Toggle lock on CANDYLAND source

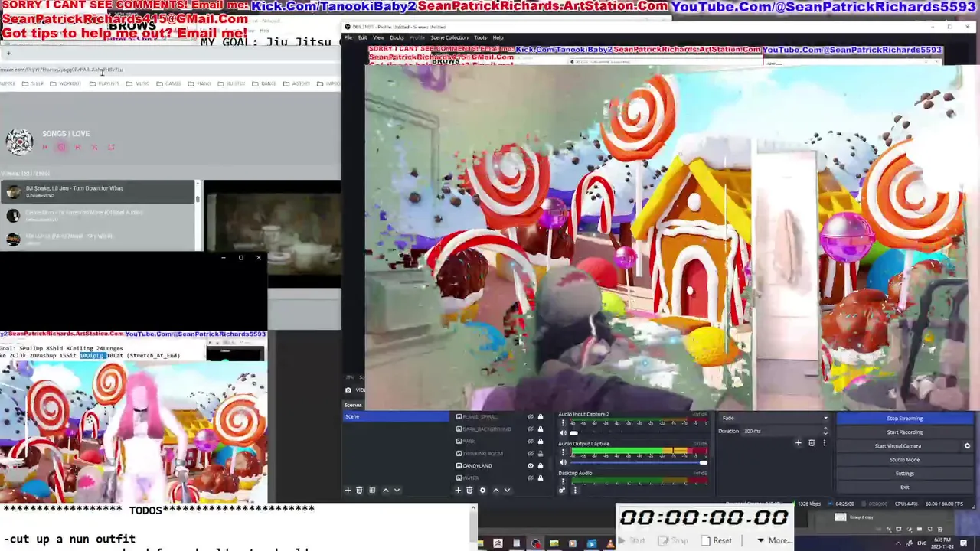pyautogui.click(x=540, y=465)
